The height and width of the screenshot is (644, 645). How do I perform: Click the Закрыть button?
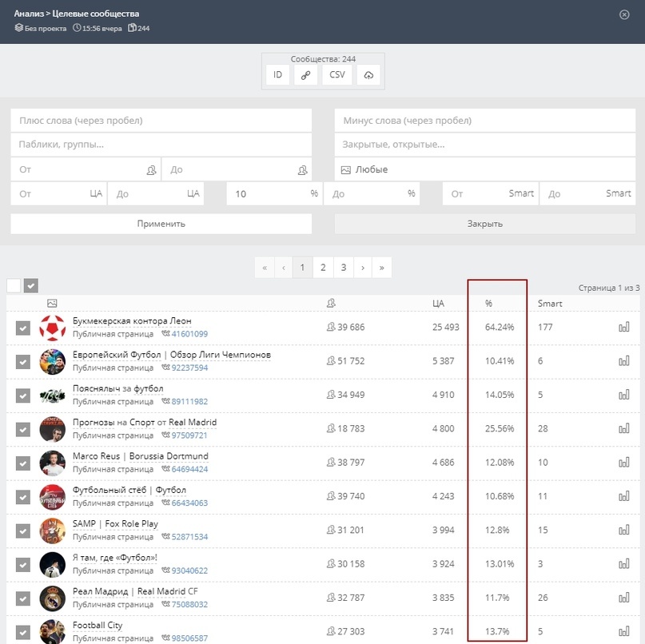pyautogui.click(x=485, y=224)
